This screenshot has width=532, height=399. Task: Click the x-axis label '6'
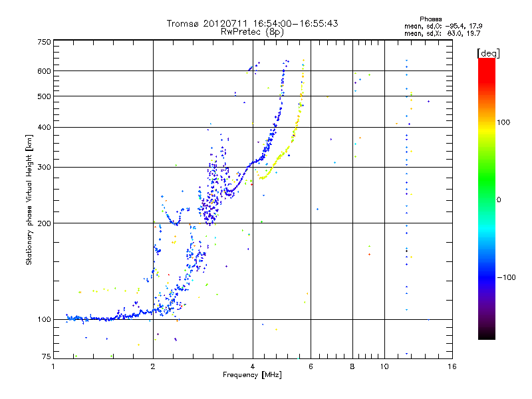click(311, 366)
